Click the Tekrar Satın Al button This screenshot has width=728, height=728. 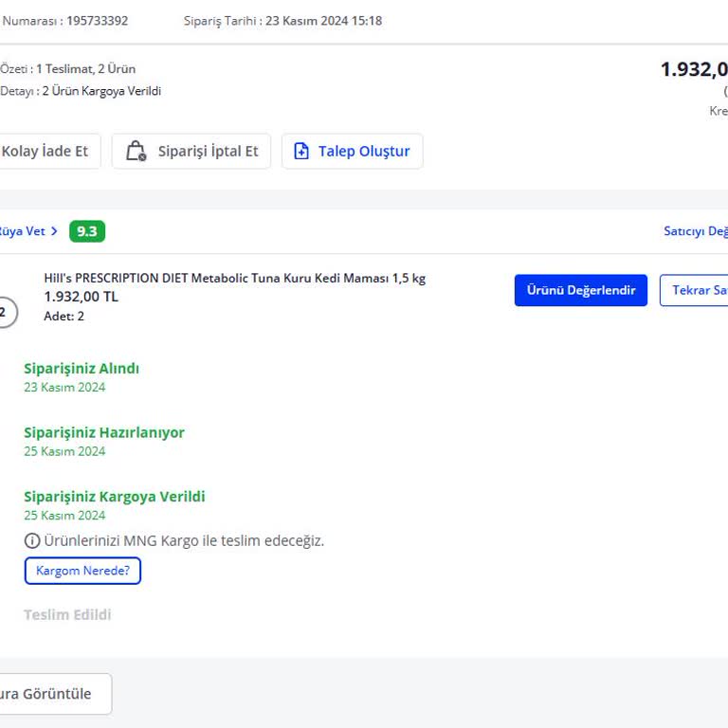coord(694,290)
